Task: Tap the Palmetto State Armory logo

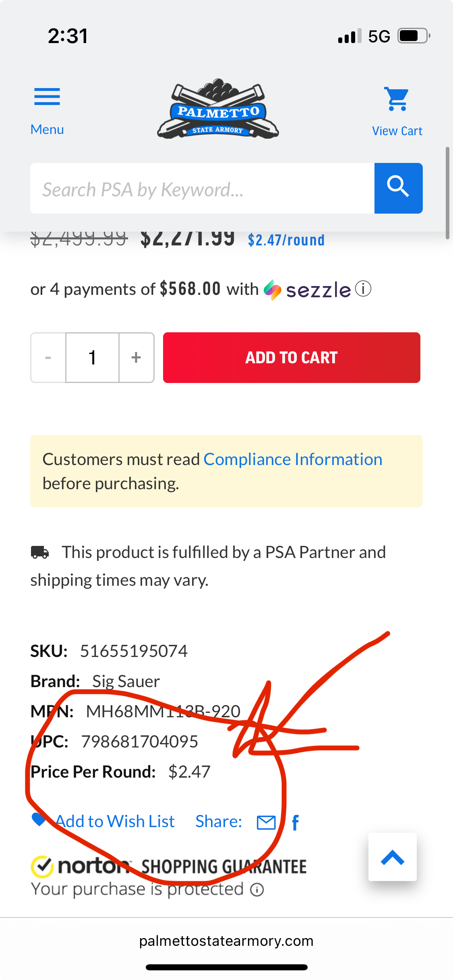Action: tap(218, 109)
